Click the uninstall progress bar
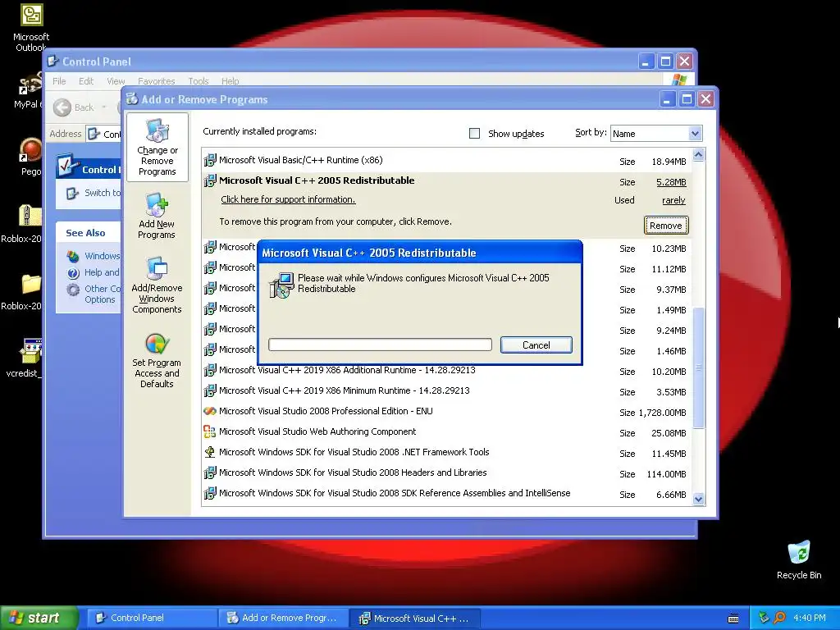This screenshot has width=840, height=630. [x=380, y=345]
